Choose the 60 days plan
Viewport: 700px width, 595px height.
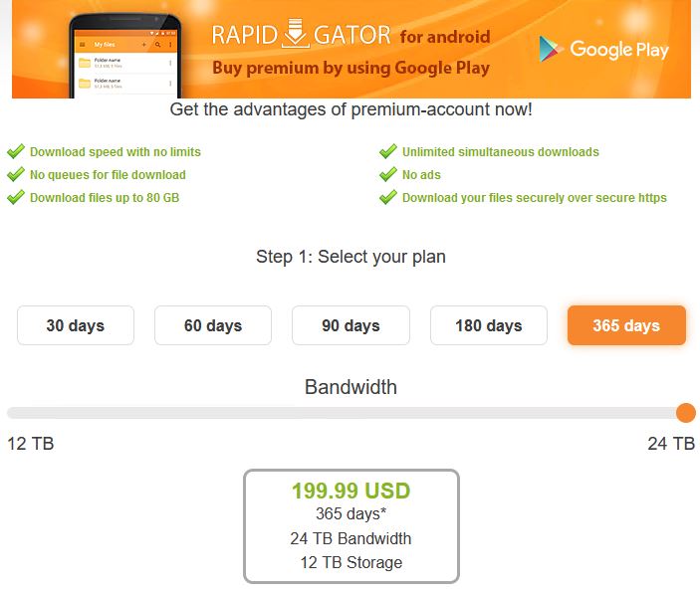coord(213,325)
